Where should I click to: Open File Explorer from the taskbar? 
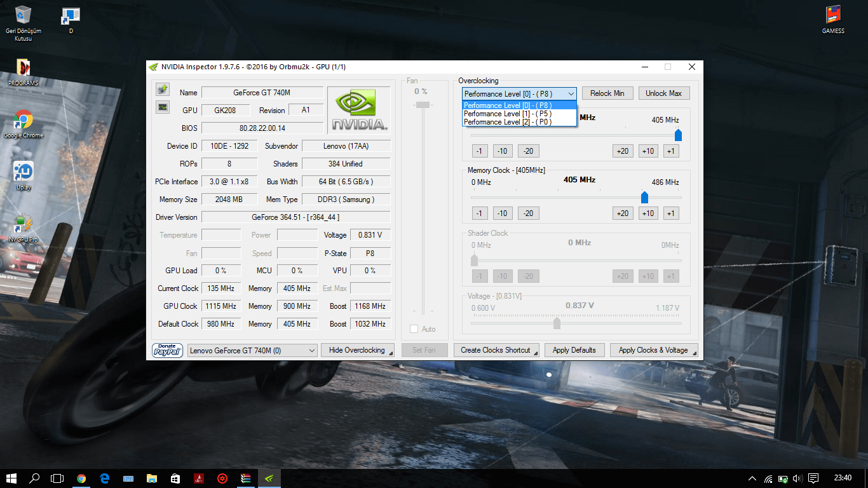[152, 478]
